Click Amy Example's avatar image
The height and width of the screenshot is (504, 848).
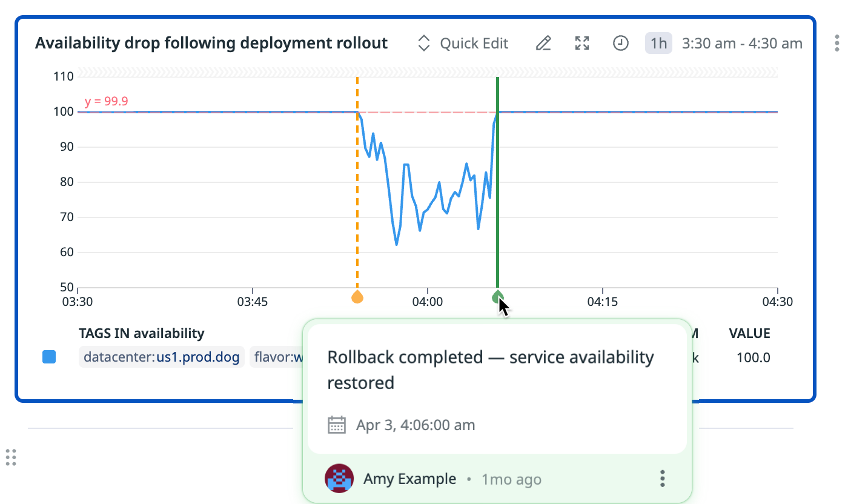coord(339,479)
